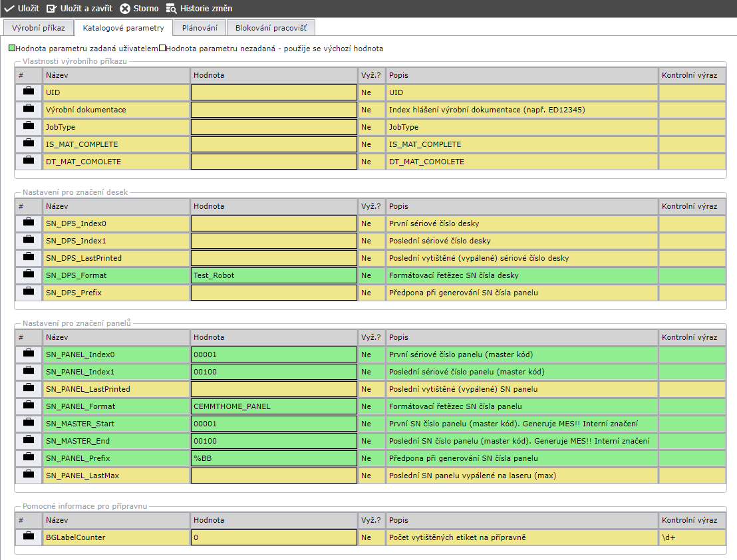Open Historie změn change history
The height and width of the screenshot is (560, 737).
coord(199,9)
